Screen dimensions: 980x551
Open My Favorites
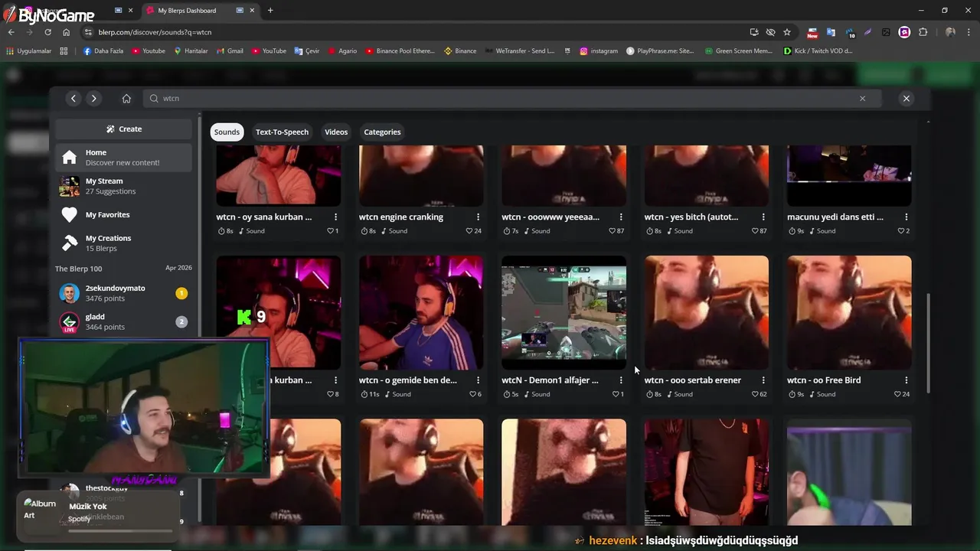[123, 215]
